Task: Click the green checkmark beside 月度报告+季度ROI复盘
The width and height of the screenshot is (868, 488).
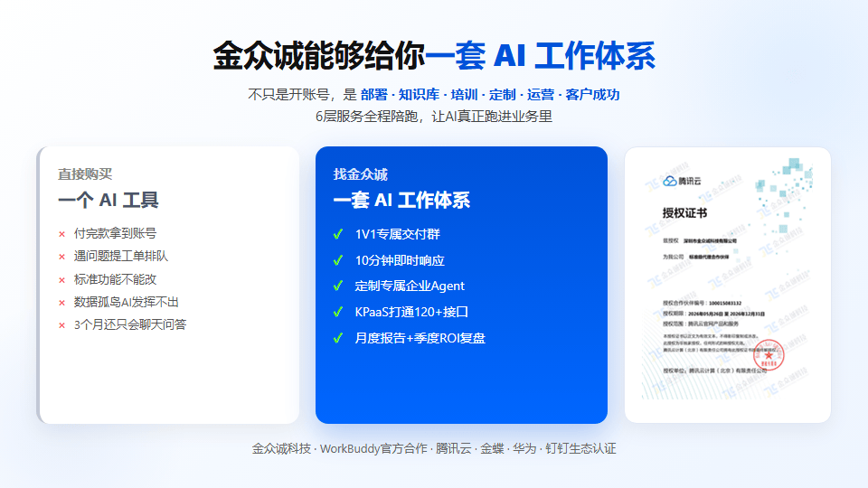Action: (x=338, y=338)
